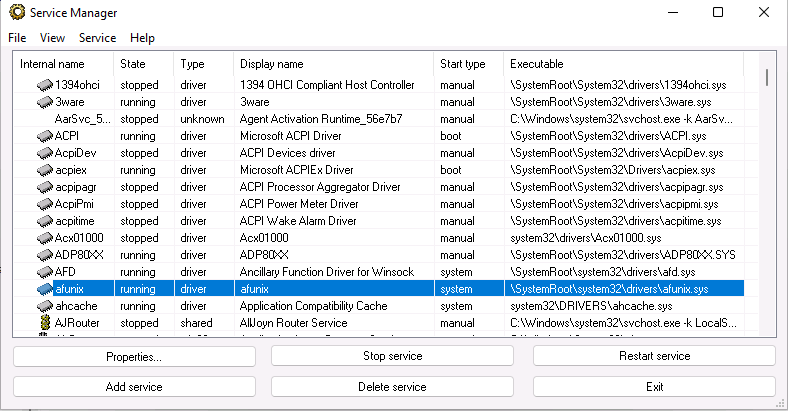The height and width of the screenshot is (411, 788).
Task: Open the Help menu
Action: tap(142, 38)
